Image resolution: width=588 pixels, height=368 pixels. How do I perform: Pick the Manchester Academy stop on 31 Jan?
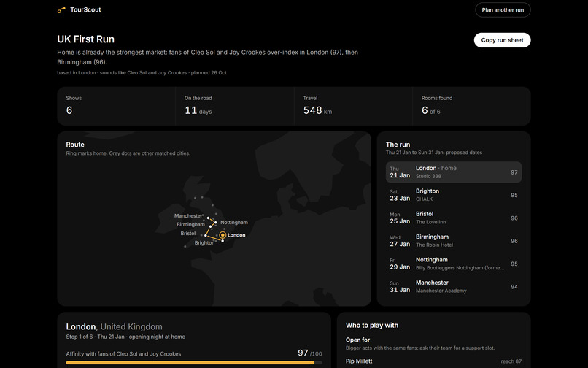(453, 286)
